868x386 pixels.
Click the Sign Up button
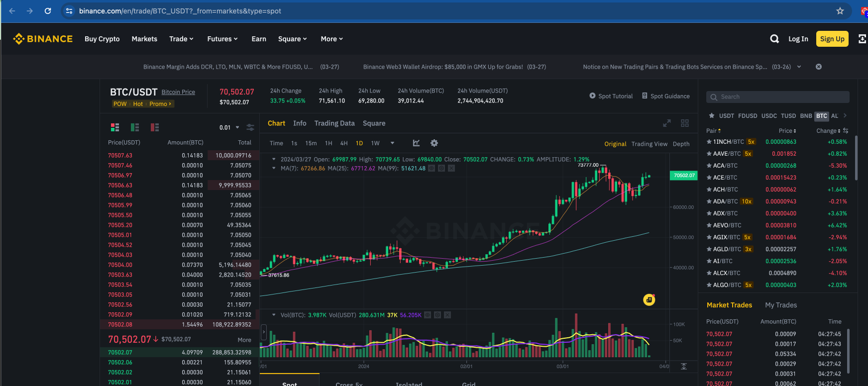[832, 39]
